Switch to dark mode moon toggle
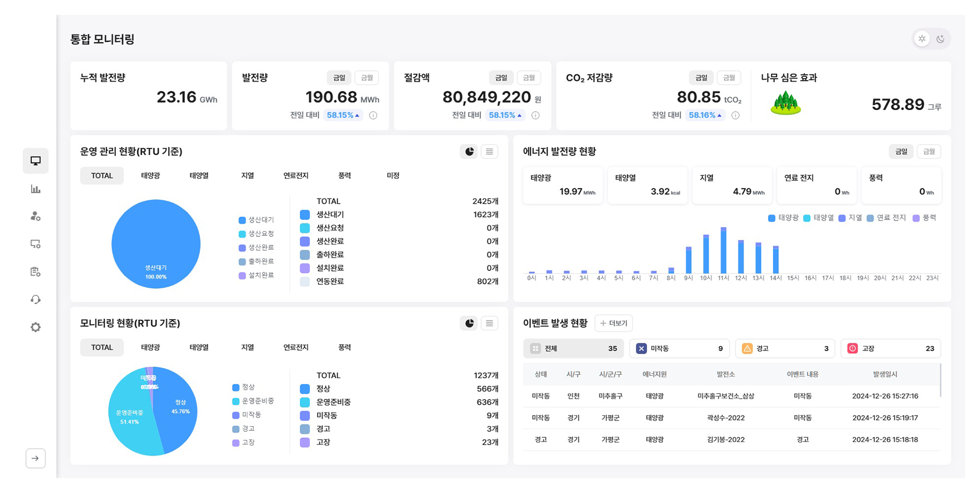980x493 pixels. [940, 39]
